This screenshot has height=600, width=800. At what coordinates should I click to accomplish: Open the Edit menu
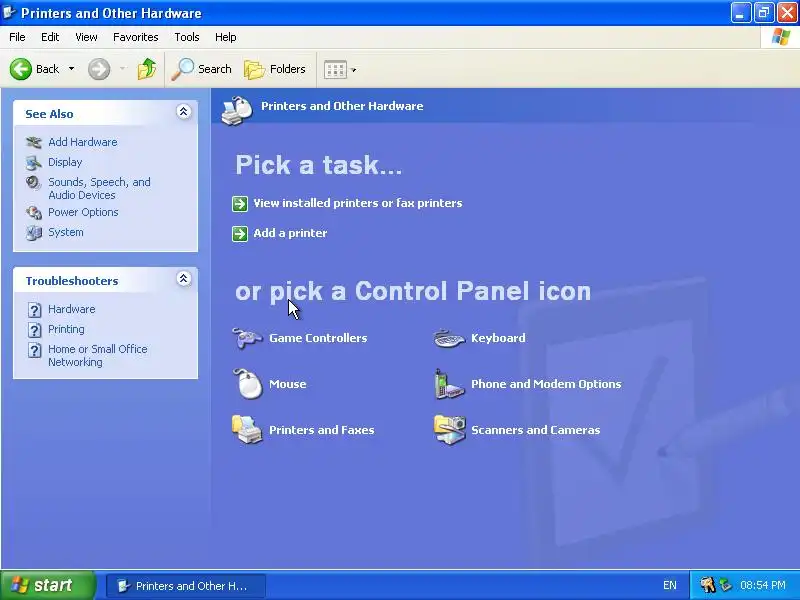[50, 37]
